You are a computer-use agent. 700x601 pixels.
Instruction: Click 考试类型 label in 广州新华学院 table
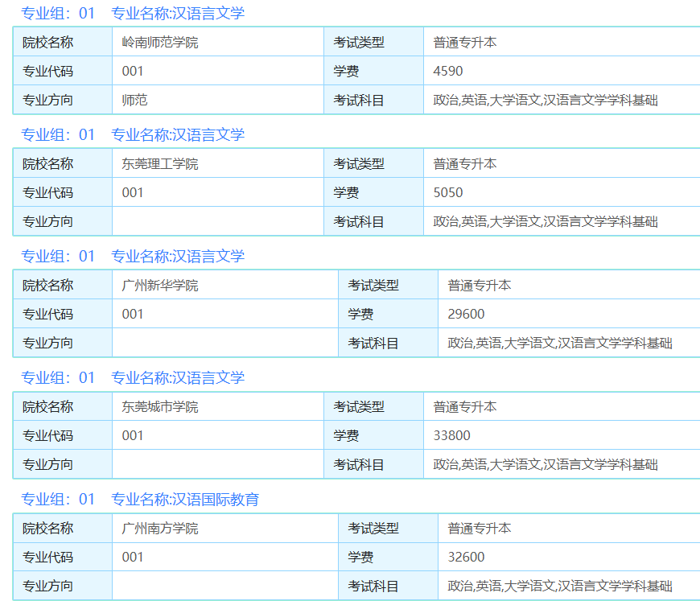[373, 286]
